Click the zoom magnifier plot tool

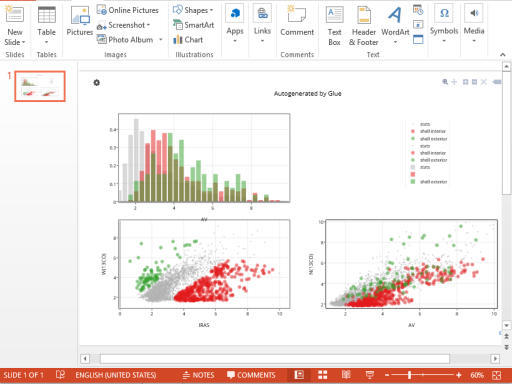click(445, 82)
